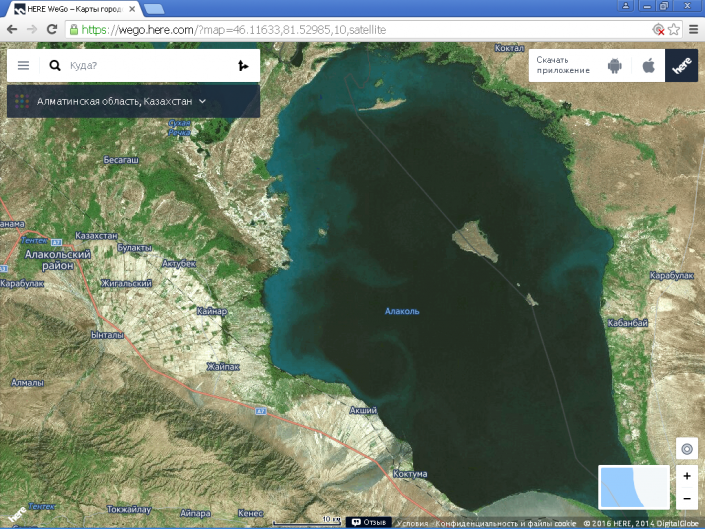The height and width of the screenshot is (529, 705).
Task: Open the Отзыв feedback button
Action: tap(369, 522)
